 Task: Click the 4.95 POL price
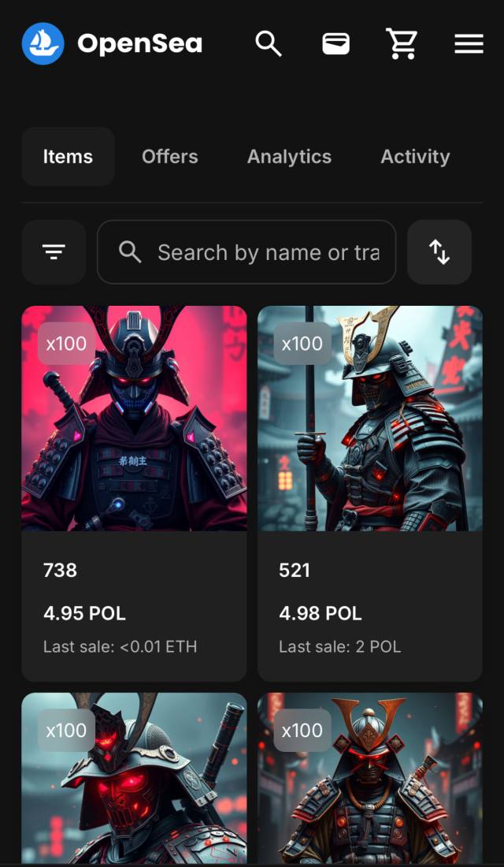pos(84,613)
